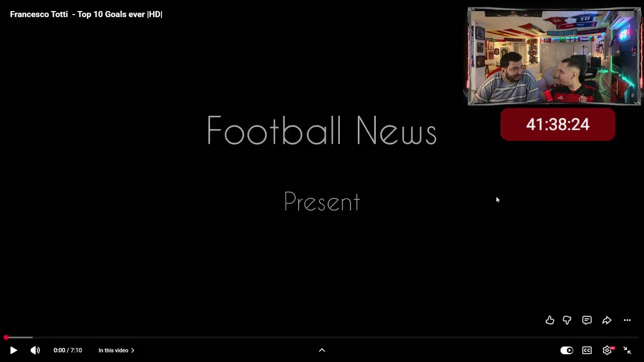Exit full screen mode

point(627,350)
